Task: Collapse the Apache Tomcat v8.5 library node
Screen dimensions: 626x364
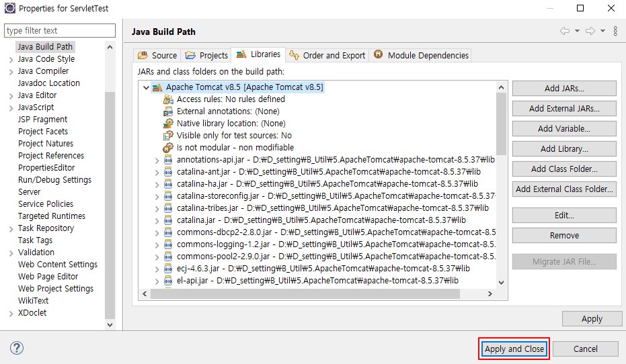Action: coord(146,88)
